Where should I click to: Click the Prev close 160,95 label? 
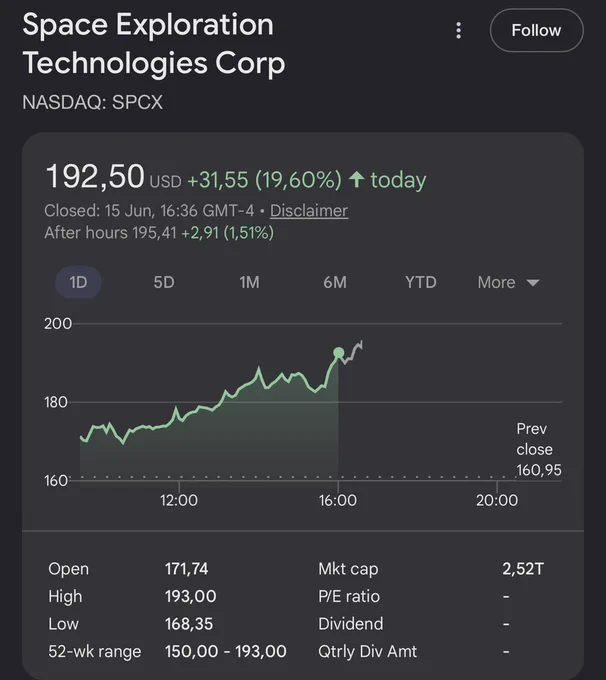538,449
